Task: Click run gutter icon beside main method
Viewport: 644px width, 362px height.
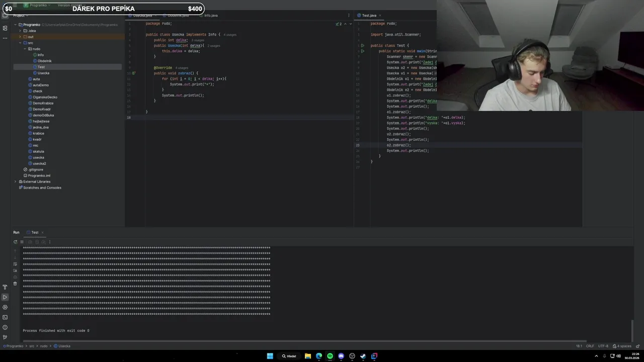Action: coord(362,51)
